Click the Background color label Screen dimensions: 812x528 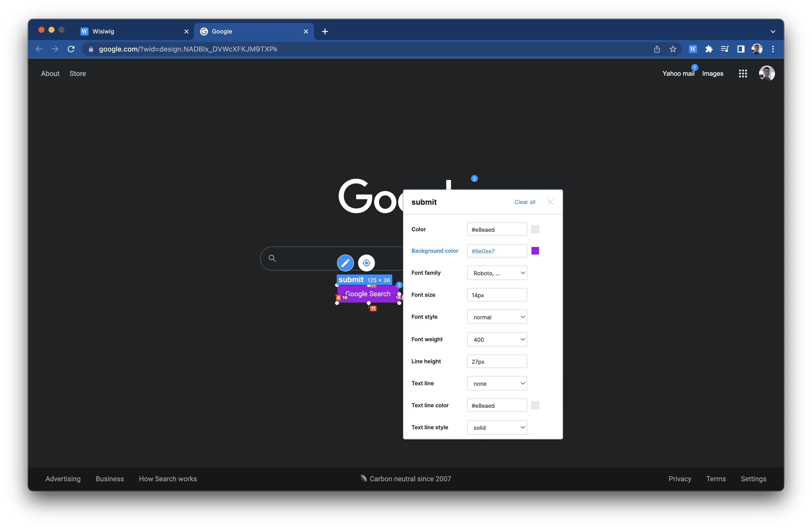(x=435, y=251)
